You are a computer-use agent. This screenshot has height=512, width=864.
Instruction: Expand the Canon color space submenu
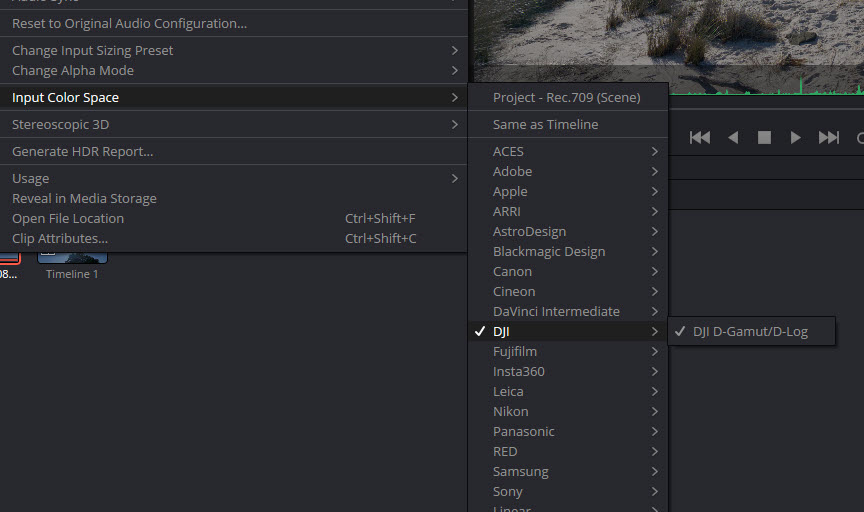click(568, 272)
